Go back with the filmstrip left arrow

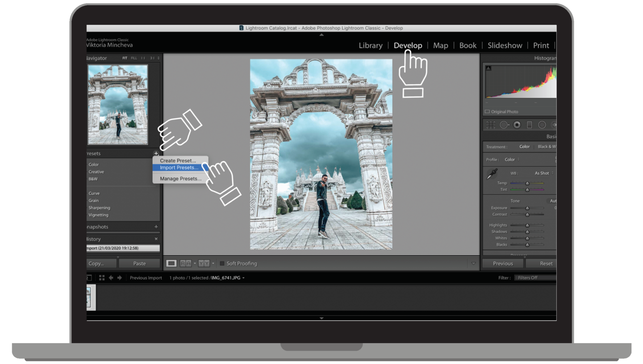111,278
